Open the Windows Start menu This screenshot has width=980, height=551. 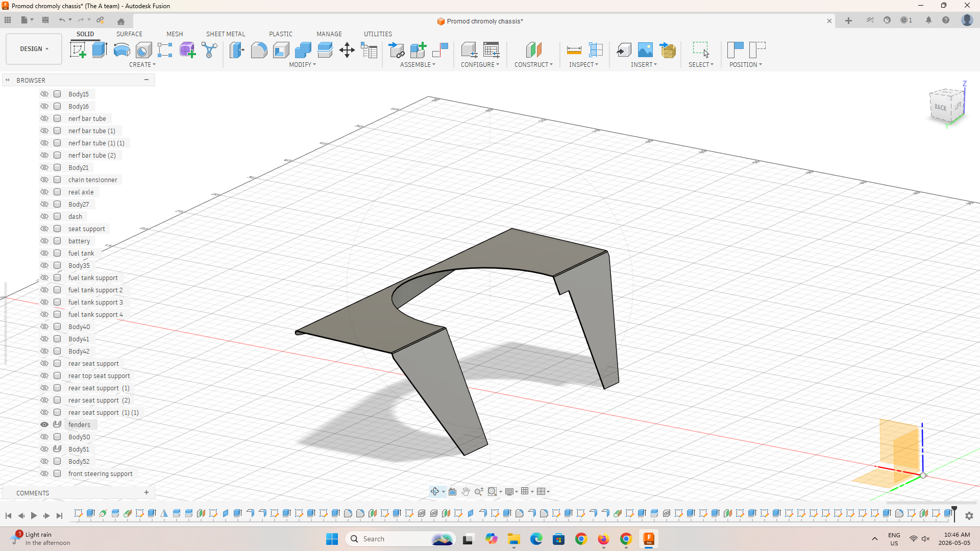[332, 539]
